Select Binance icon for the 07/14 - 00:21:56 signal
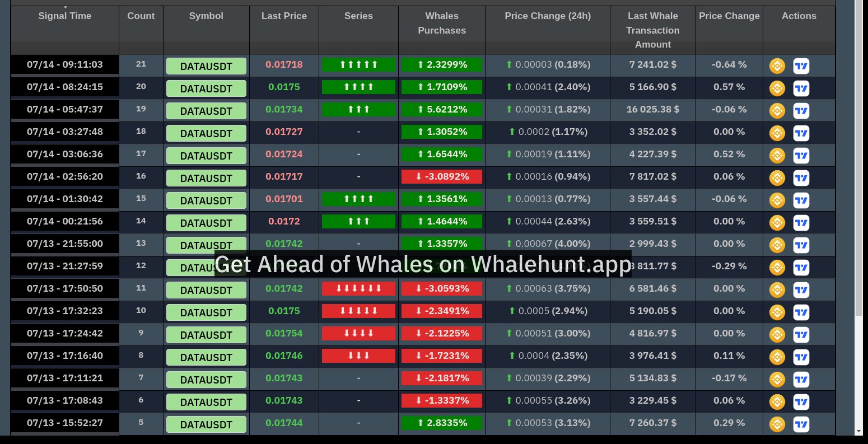Screen dimensions: 868x444 777,223
